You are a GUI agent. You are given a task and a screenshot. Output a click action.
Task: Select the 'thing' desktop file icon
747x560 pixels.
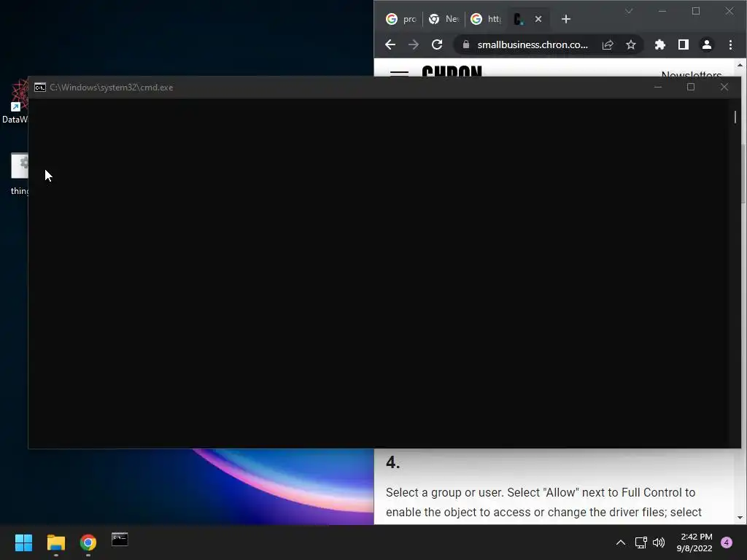tap(19, 174)
